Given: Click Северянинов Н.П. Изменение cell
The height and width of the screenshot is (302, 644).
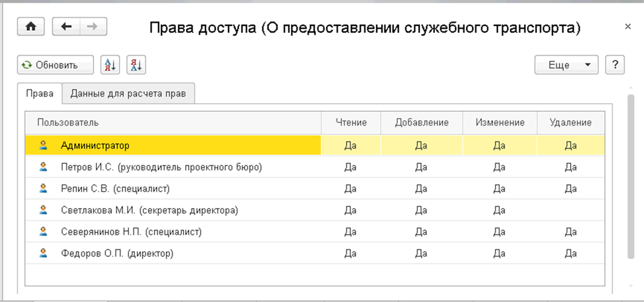Looking at the screenshot, I should [499, 232].
